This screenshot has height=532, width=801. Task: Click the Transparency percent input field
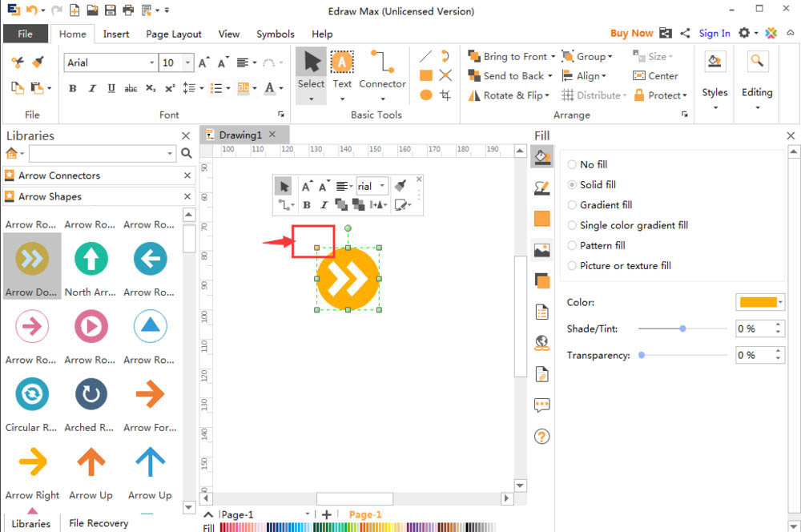755,355
